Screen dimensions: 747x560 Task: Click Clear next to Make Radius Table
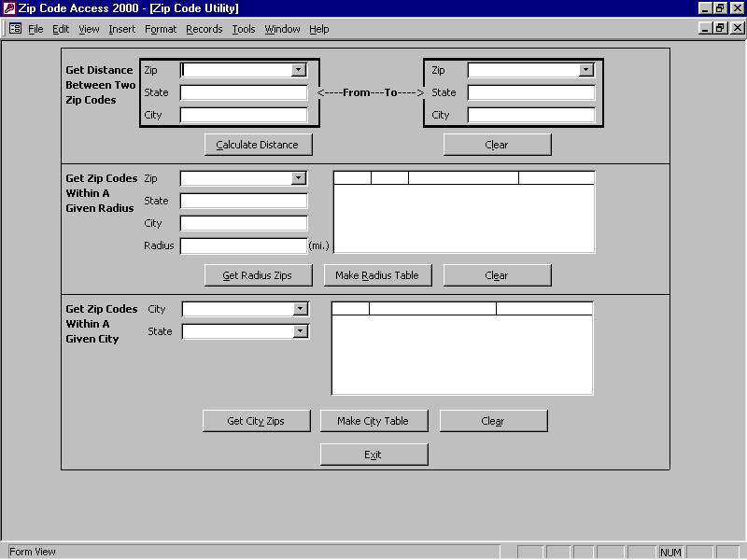(x=498, y=275)
